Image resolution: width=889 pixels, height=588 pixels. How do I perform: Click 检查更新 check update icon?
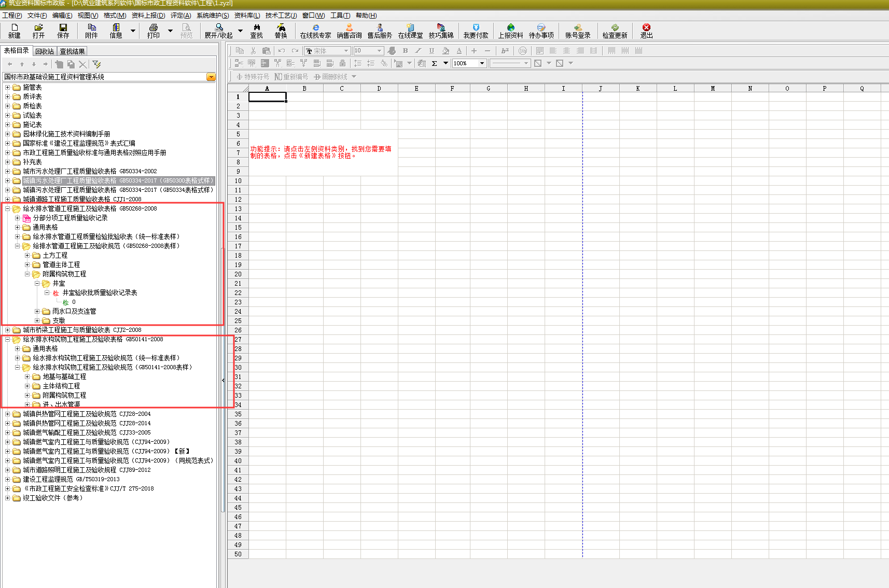point(615,31)
